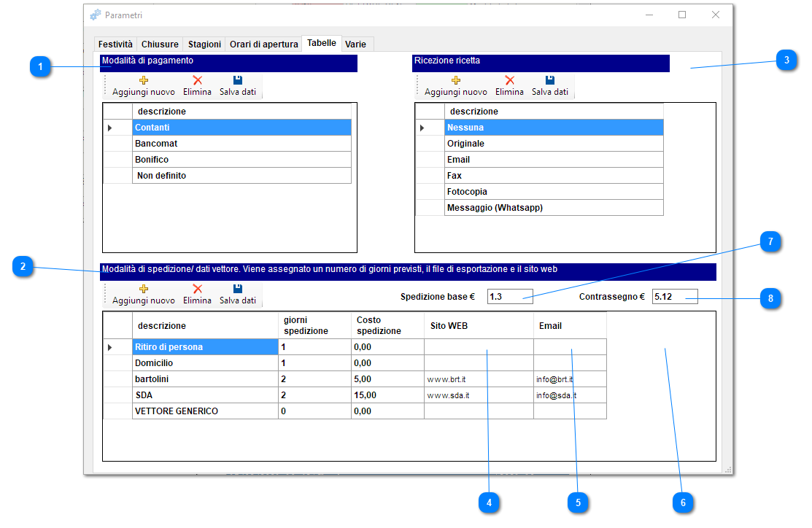The width and height of the screenshot is (812, 528).
Task: Select the Fotocopia recipe reception row
Action: [554, 192]
